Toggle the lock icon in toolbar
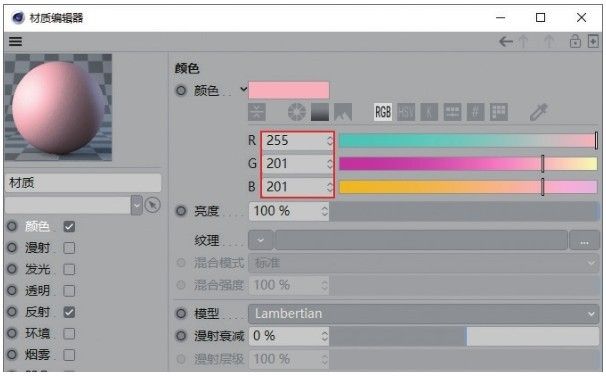 tap(575, 41)
